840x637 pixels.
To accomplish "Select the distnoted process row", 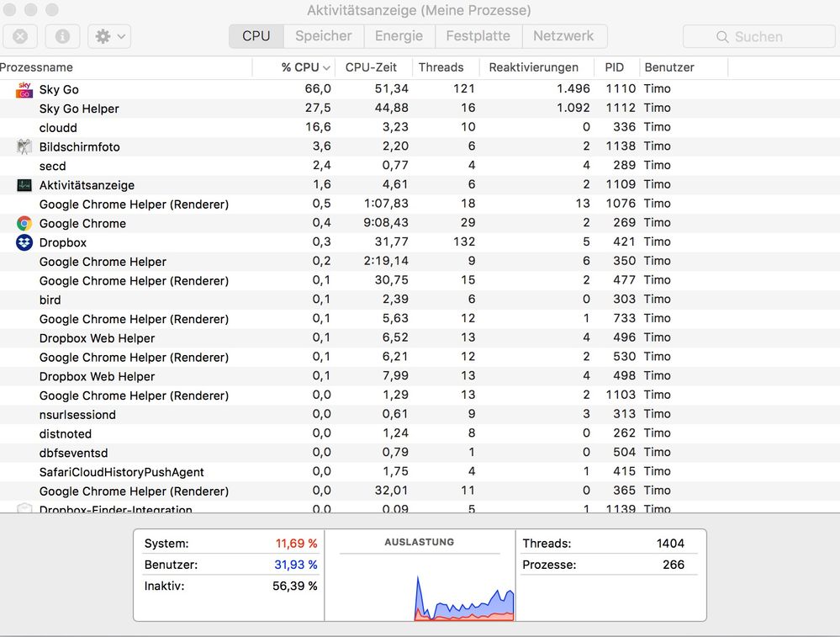I will (420, 433).
